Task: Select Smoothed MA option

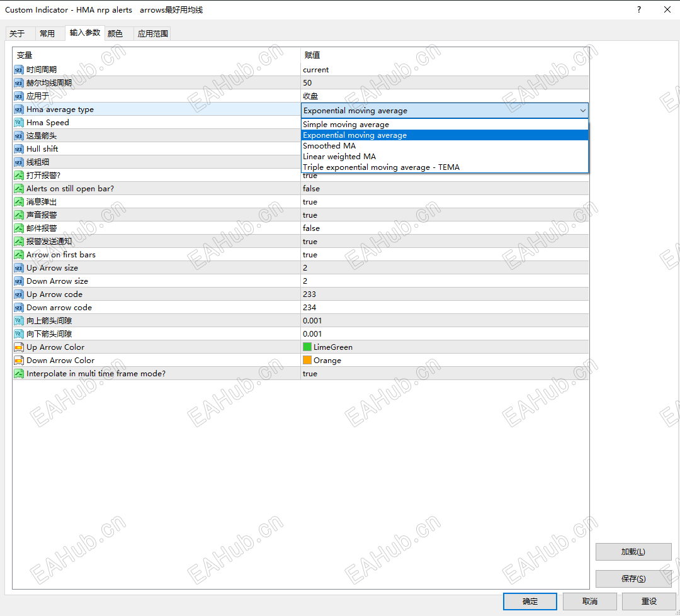Action: tap(445, 145)
